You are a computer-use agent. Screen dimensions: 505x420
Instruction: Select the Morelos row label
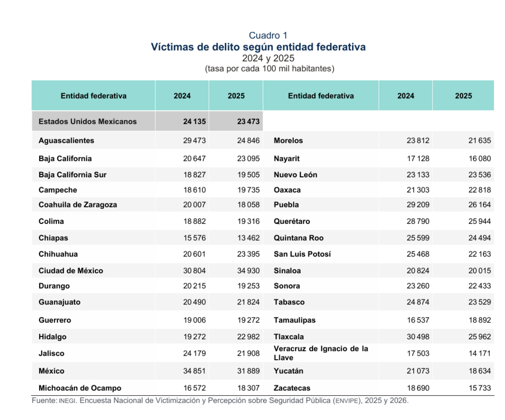[x=288, y=141]
